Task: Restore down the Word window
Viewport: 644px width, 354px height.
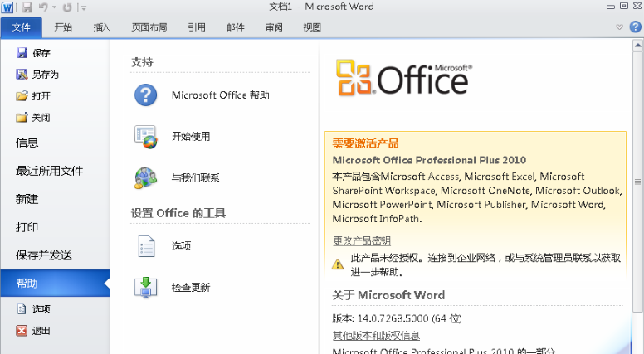Action: tap(624, 6)
